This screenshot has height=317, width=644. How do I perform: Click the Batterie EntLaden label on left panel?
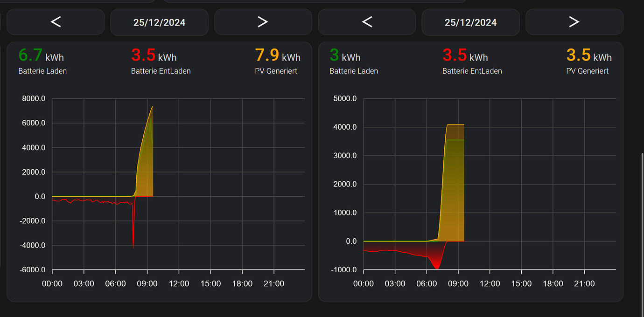161,71
